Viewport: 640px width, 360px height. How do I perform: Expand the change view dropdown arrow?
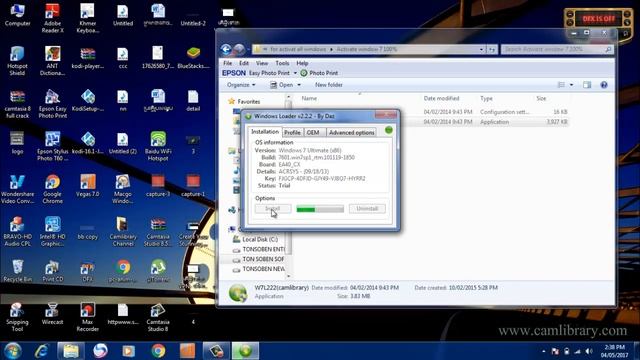[571, 85]
